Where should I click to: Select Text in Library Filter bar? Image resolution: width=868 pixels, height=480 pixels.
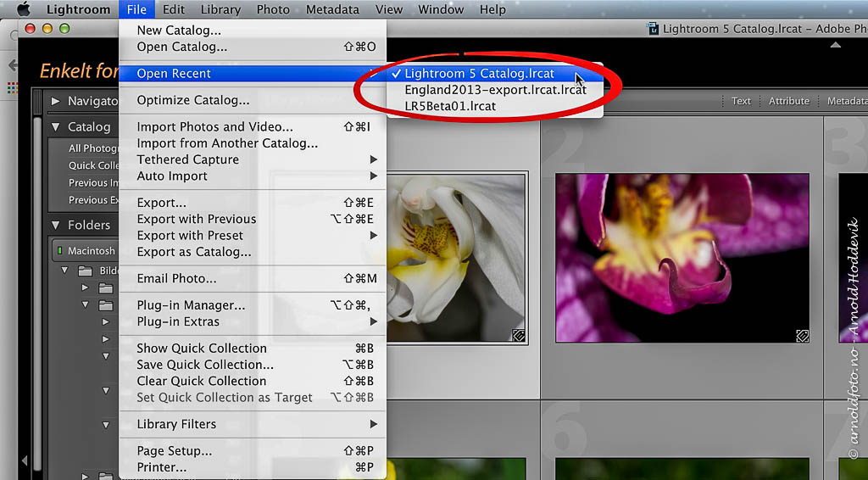(741, 101)
